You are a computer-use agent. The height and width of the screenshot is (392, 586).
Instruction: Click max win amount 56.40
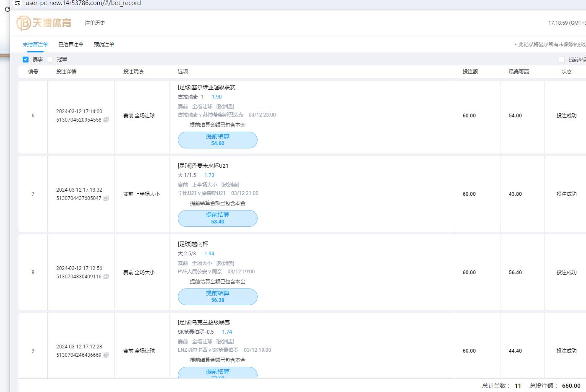pos(515,273)
